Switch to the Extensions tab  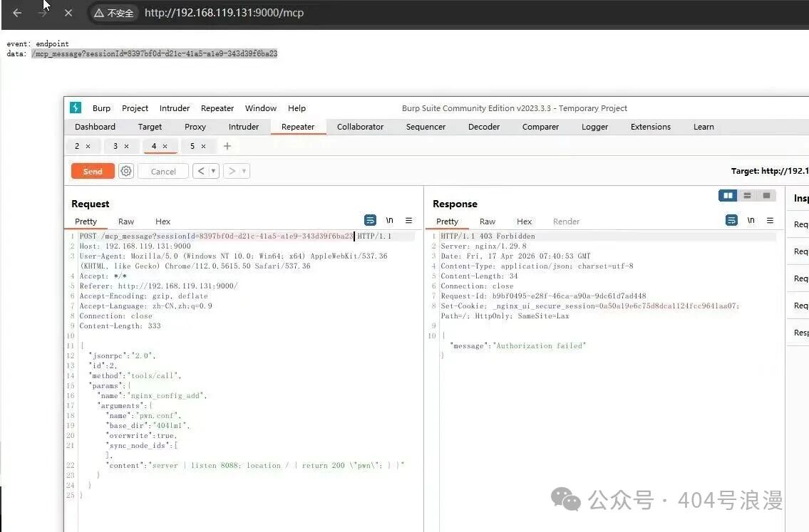pos(651,127)
